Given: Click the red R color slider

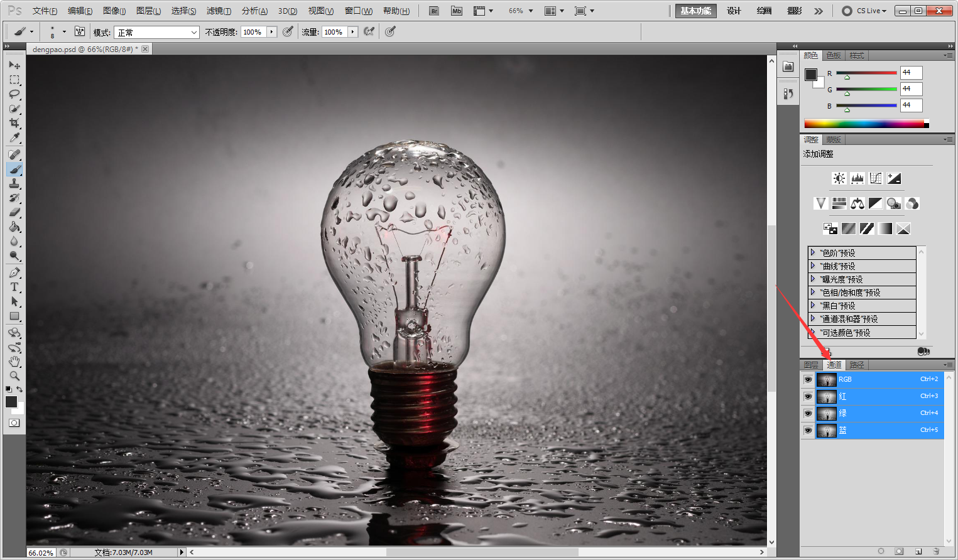Looking at the screenshot, I should [866, 73].
